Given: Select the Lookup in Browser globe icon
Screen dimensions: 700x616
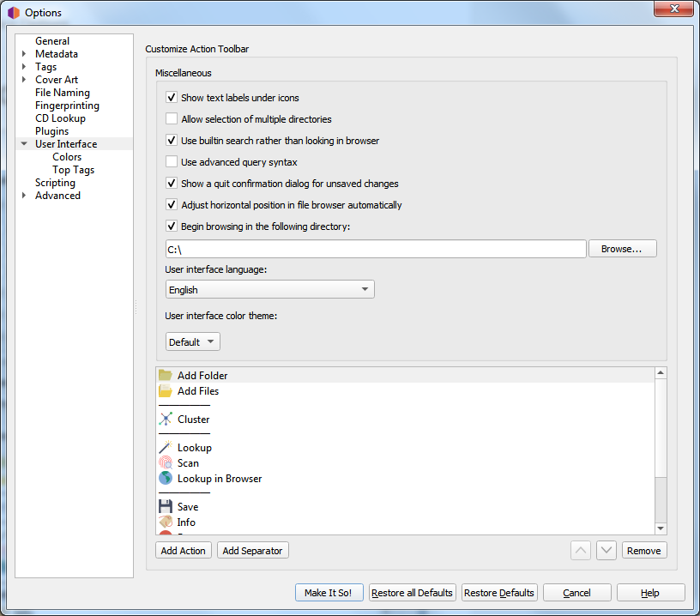Looking at the screenshot, I should 166,479.
